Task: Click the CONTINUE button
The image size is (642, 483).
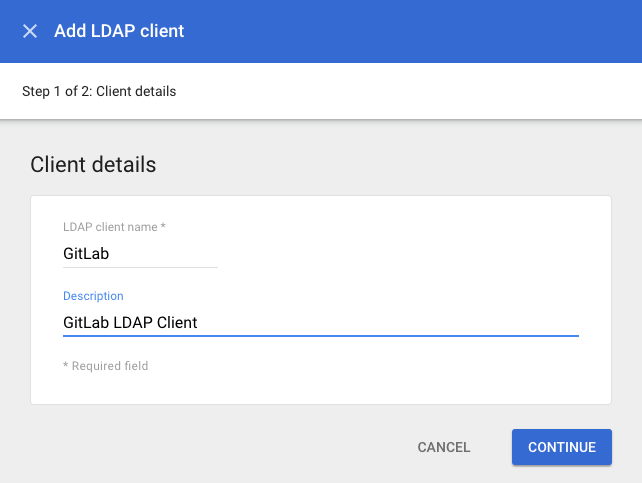Action: [x=561, y=447]
